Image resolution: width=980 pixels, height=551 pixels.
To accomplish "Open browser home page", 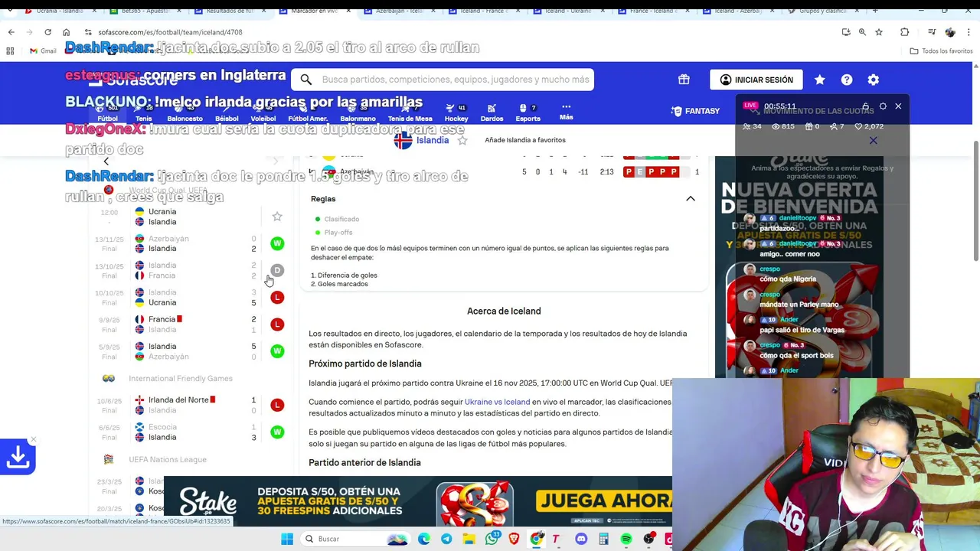I will point(66,32).
